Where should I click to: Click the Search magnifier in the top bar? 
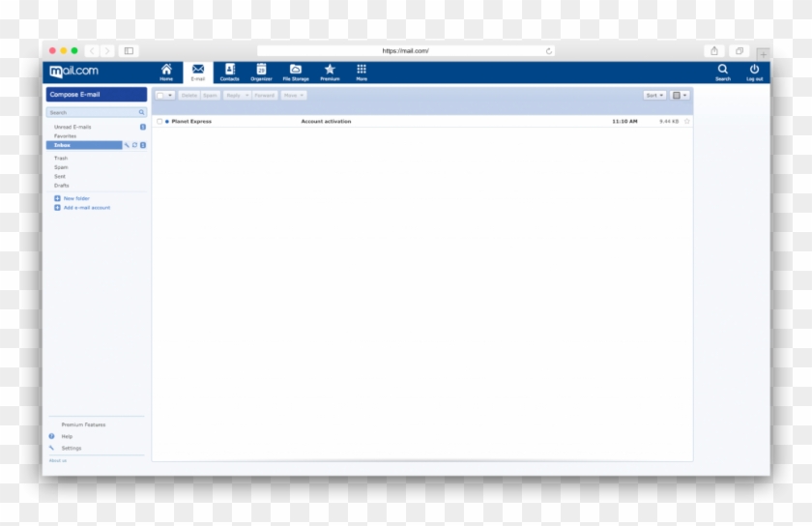[723, 72]
